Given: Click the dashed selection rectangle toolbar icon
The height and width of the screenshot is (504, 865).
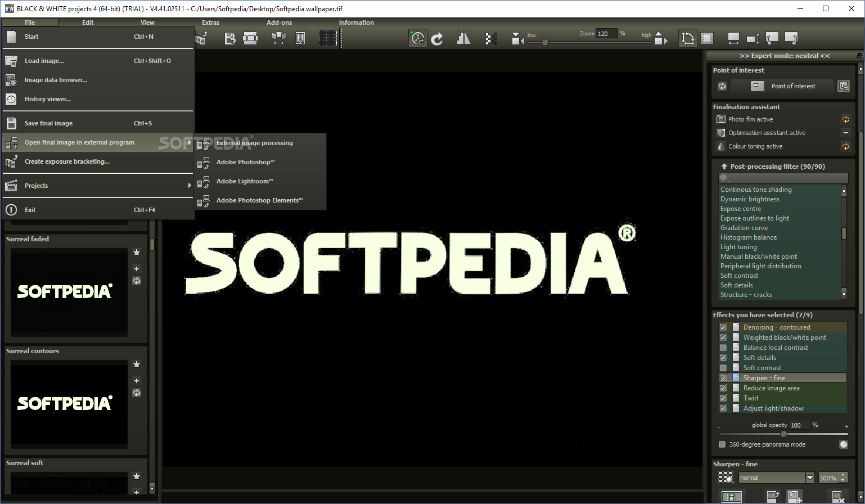Looking at the screenshot, I should coord(707,38).
